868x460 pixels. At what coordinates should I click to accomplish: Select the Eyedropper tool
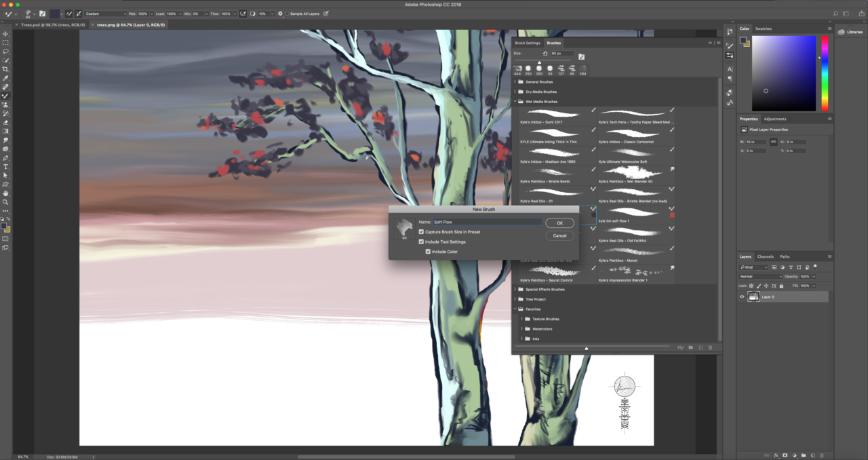click(5, 78)
